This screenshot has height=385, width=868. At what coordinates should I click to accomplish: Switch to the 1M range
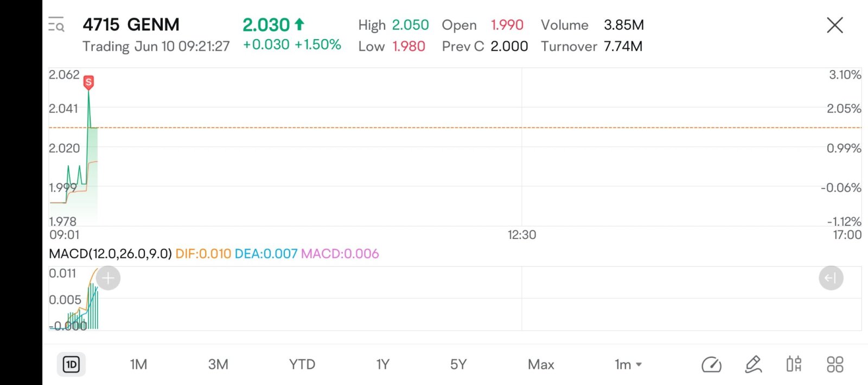click(x=138, y=364)
